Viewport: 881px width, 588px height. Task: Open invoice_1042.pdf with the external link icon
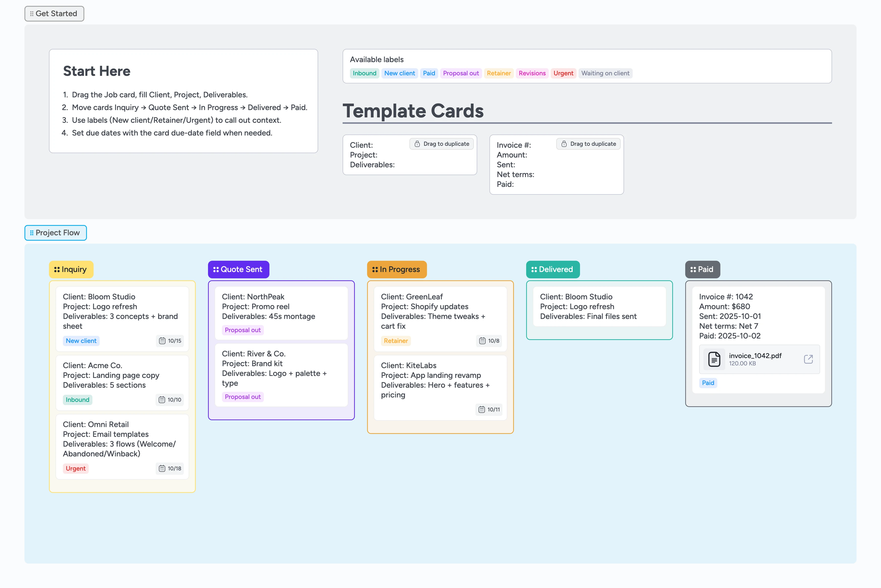point(809,359)
